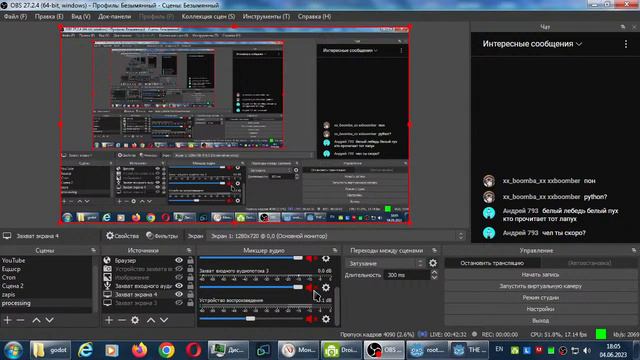Viewport: 640px width, 360px height.
Task: Open Экран monitor selection dropdown
Action: (x=336, y=236)
